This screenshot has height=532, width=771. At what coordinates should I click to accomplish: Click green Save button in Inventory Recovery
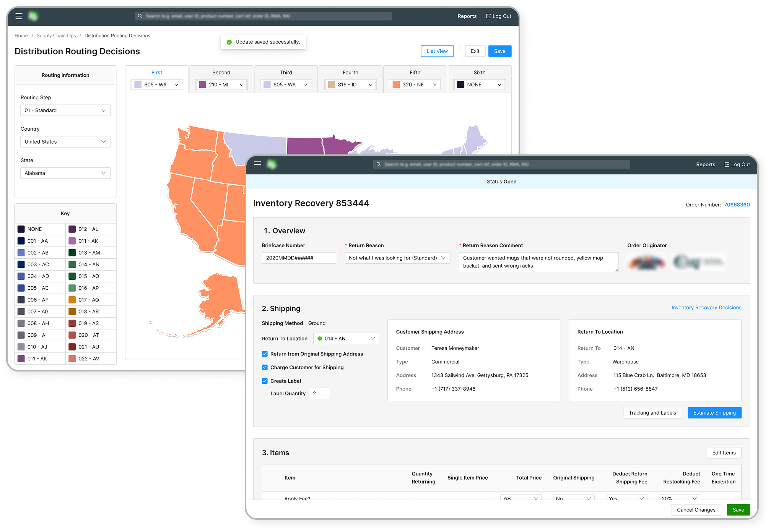pyautogui.click(x=738, y=510)
